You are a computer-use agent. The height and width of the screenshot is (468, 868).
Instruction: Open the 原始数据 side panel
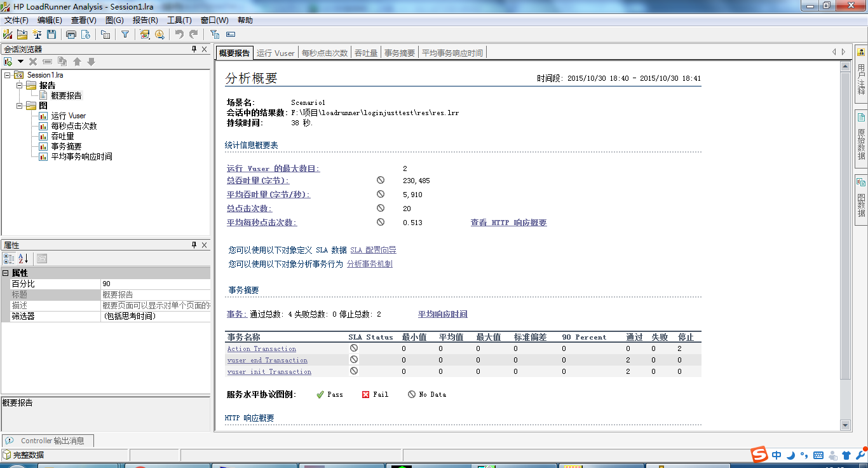[x=861, y=137]
